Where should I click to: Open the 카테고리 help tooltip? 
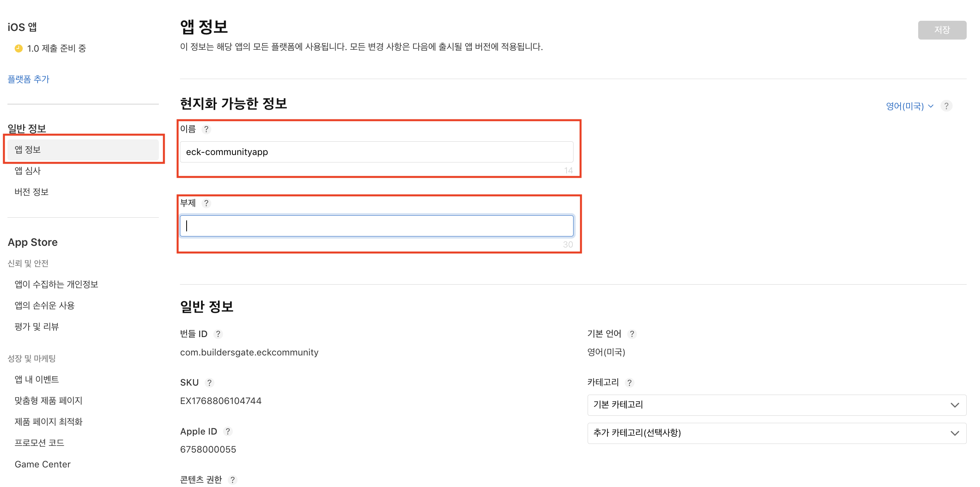(x=629, y=383)
